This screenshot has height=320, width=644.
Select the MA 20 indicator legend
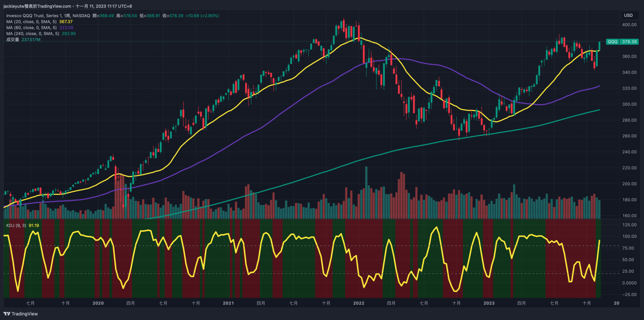(31, 22)
